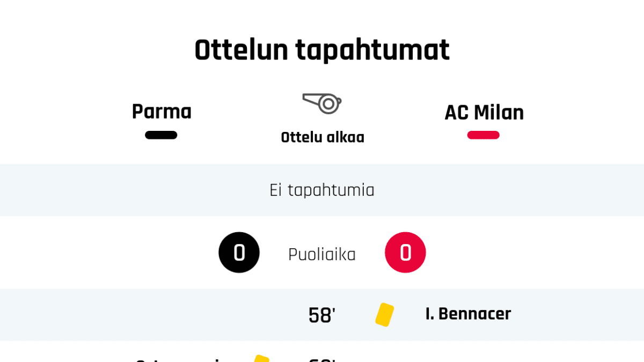Select AC Milan's red halftime score circle
Image resolution: width=644 pixels, height=362 pixels.
pos(405,253)
